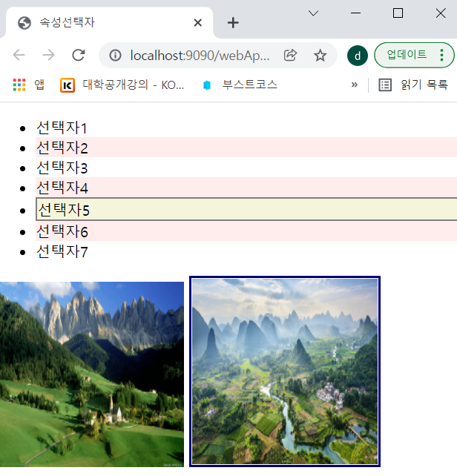The width and height of the screenshot is (457, 476).
Task: Click the bordered list item 선택자5
Action: click(246, 209)
